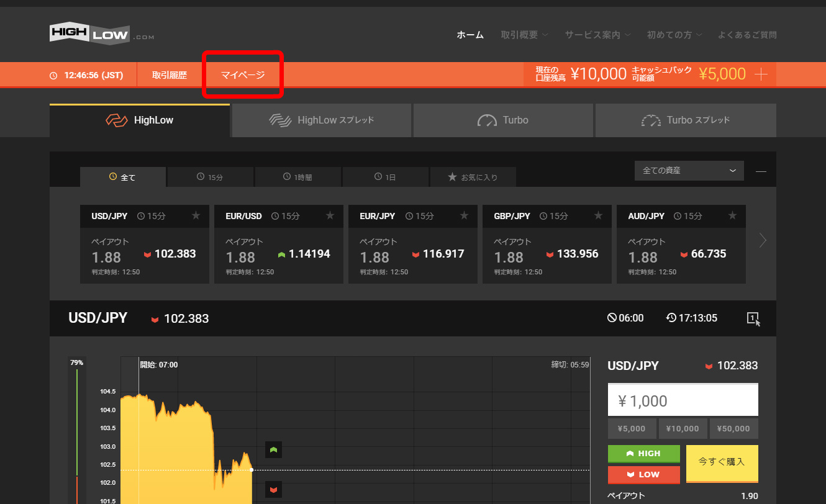Mark EUR/JPY card as favorite
Screen dimensions: 826x504
point(465,216)
